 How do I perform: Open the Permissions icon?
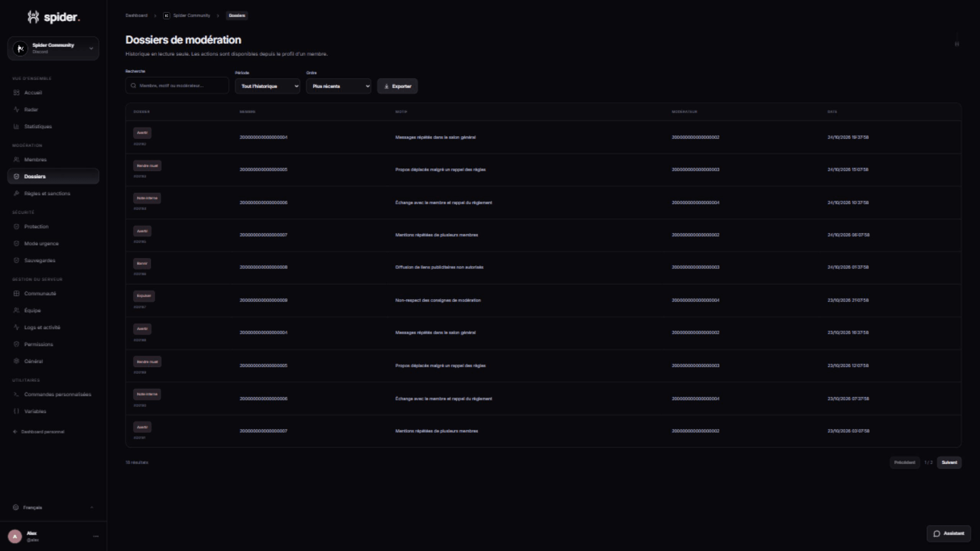pyautogui.click(x=16, y=344)
